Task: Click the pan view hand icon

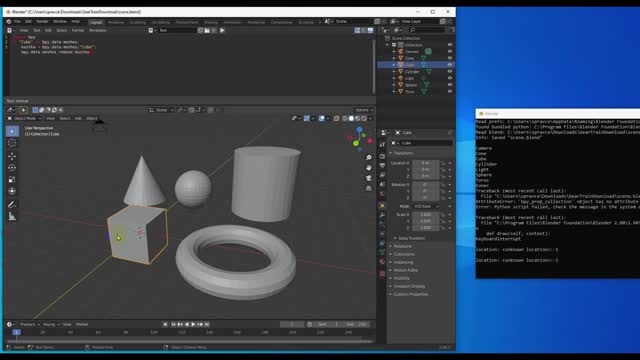Action: point(369,168)
